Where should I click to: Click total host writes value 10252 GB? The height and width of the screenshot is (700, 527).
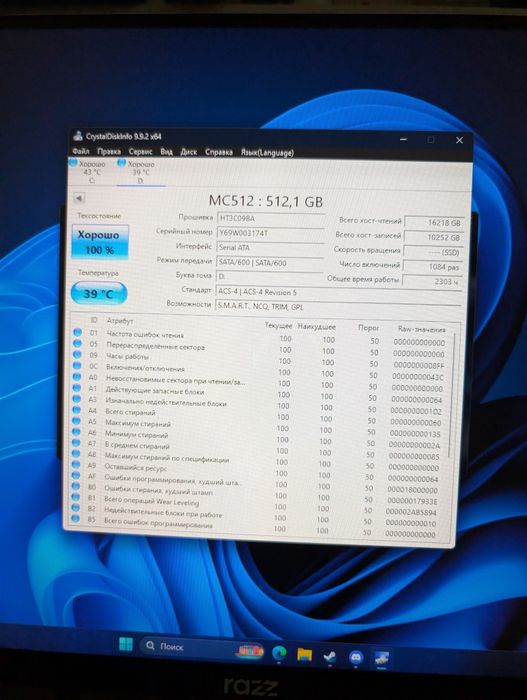(x=433, y=237)
